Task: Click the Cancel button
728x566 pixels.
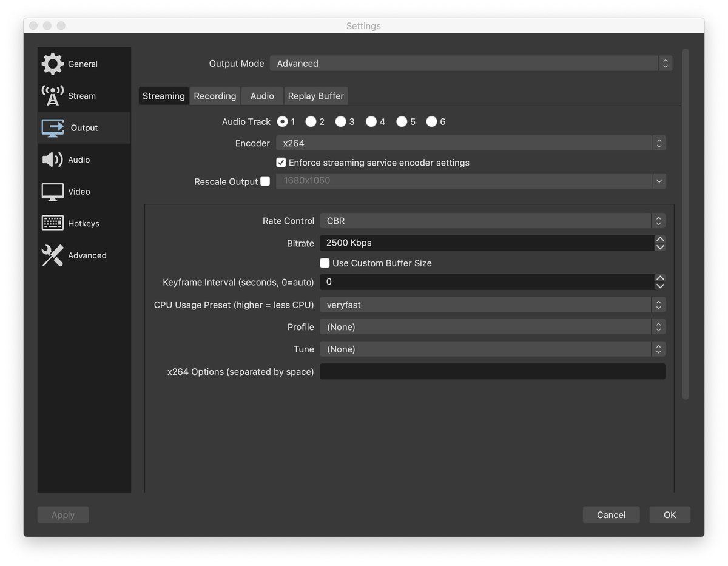Action: [611, 515]
